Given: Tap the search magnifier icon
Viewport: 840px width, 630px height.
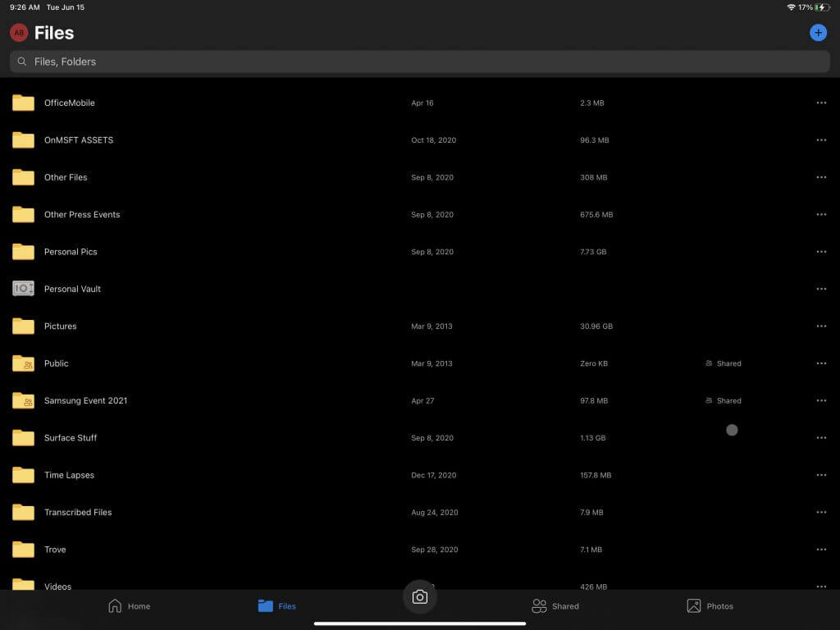Looking at the screenshot, I should (22, 62).
